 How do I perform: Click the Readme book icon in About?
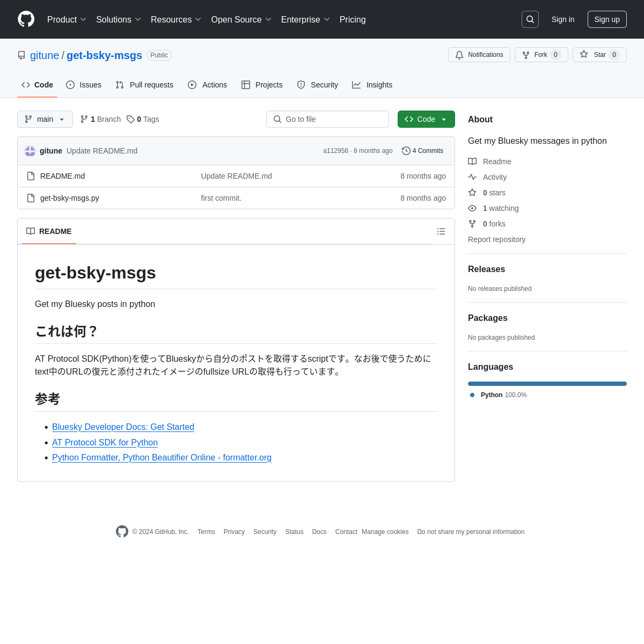tap(472, 162)
